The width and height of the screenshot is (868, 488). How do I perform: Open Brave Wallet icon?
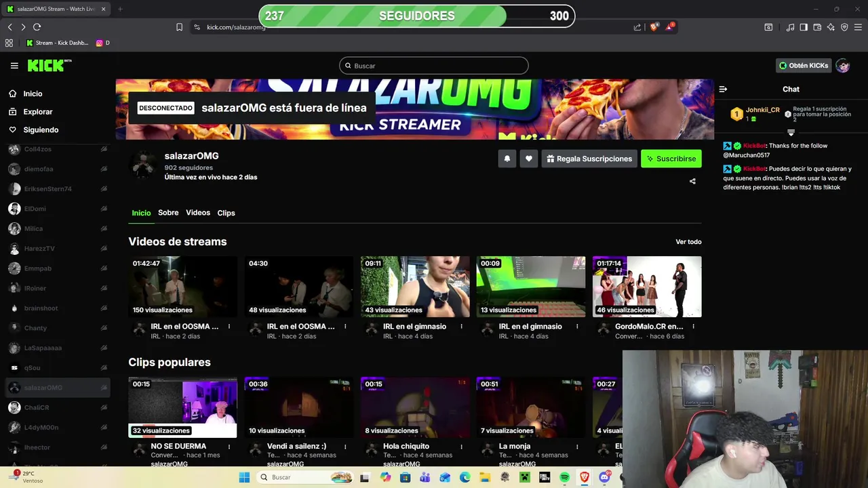[817, 27]
